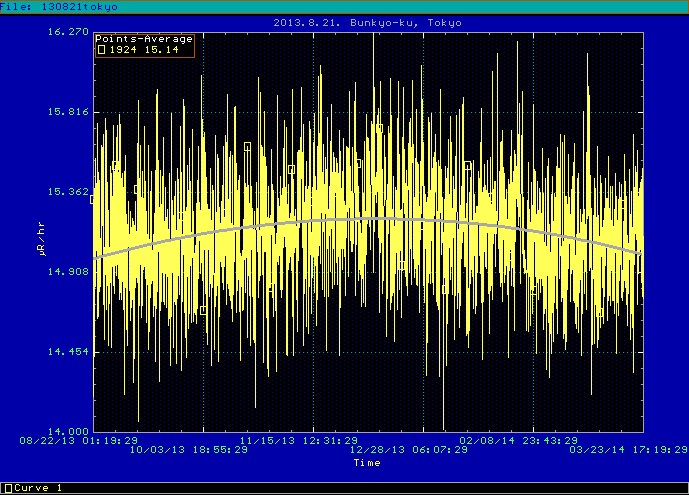Click the 10/03/13 18:55:29 time label

(188, 450)
